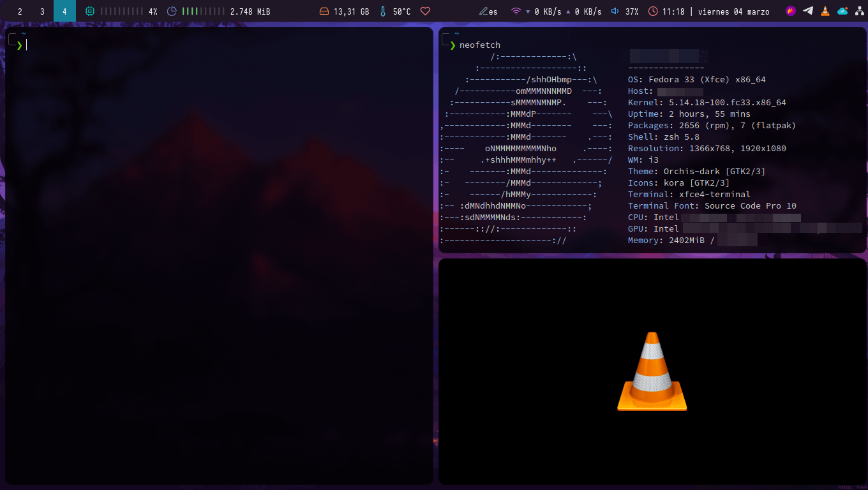Click the 37% volume level

click(632, 11)
